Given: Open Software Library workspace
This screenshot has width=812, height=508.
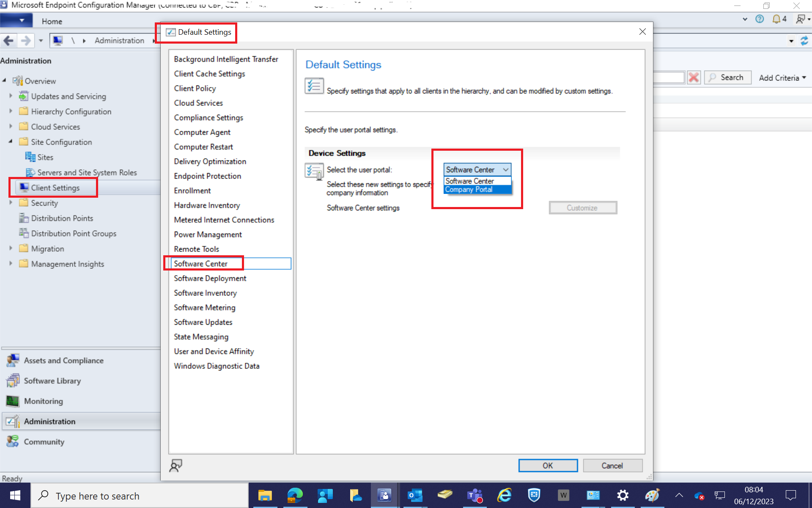Looking at the screenshot, I should pos(52,381).
